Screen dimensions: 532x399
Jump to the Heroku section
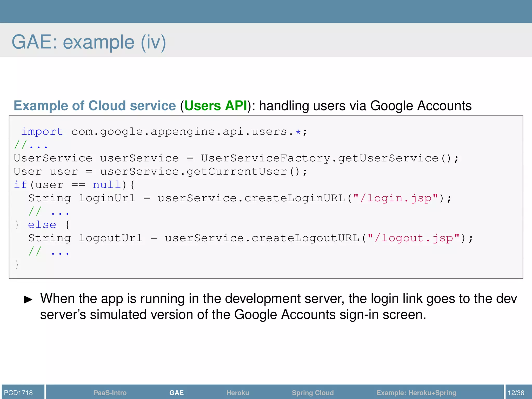point(238,393)
